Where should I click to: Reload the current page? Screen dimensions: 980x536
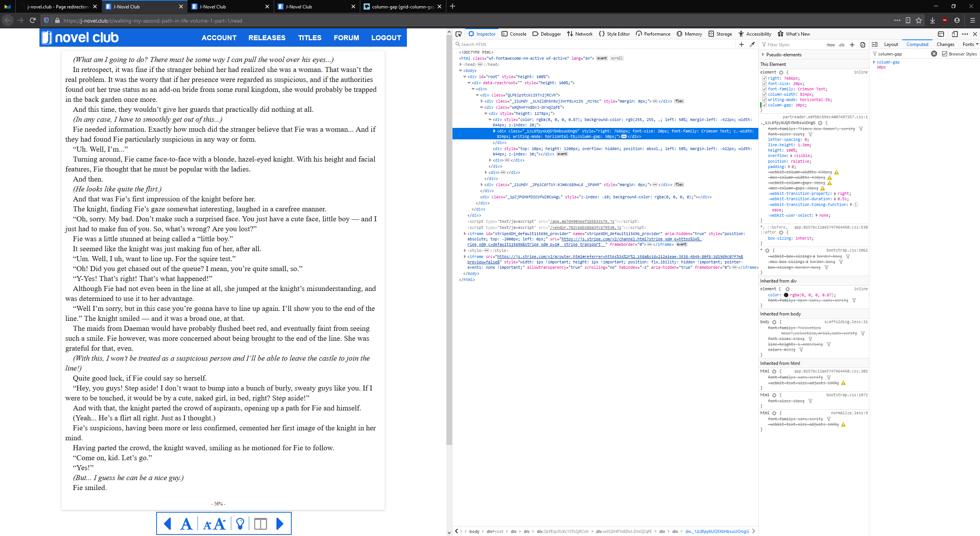pos(33,20)
